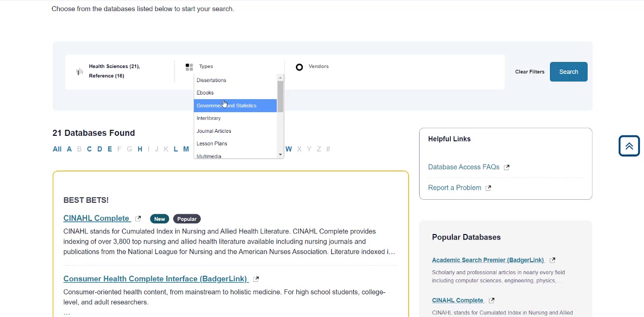Screen dimensions: 644x317
Task: Open CINAHL Complete under Popular Databases
Action: [457, 300]
